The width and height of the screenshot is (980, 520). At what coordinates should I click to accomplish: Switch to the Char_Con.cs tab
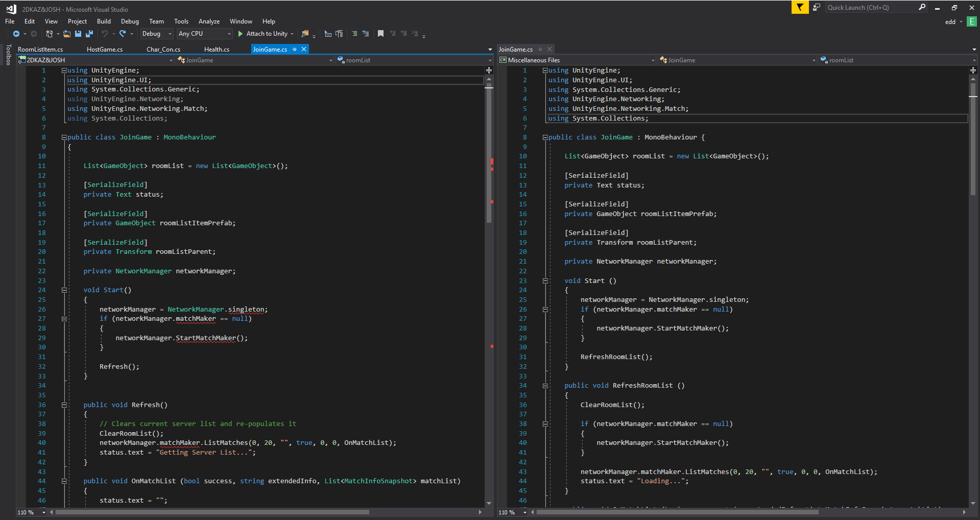[x=163, y=50]
